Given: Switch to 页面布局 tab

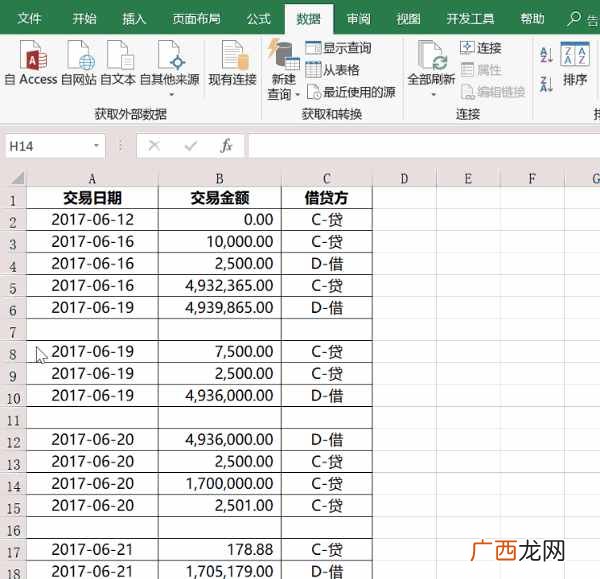Looking at the screenshot, I should pos(196,18).
